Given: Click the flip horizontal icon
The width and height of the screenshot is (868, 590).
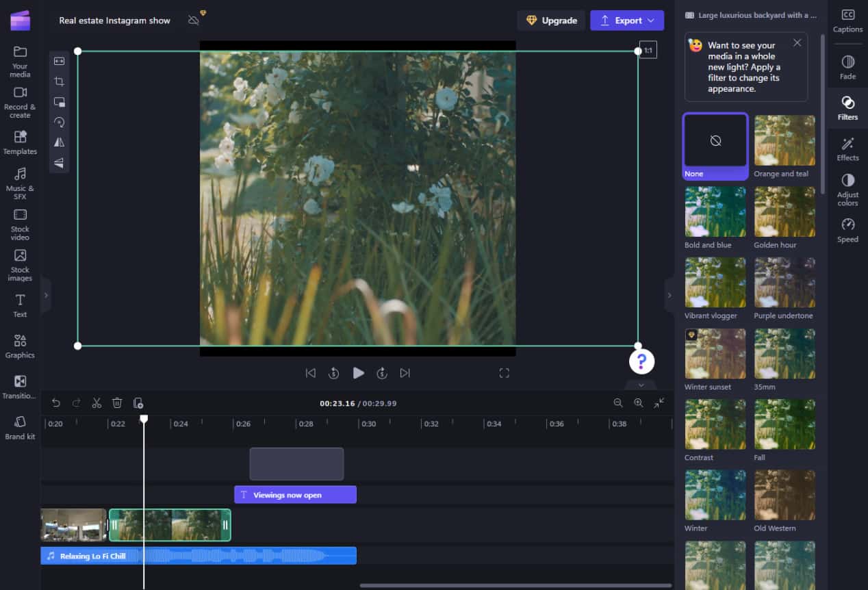Looking at the screenshot, I should pyautogui.click(x=60, y=142).
